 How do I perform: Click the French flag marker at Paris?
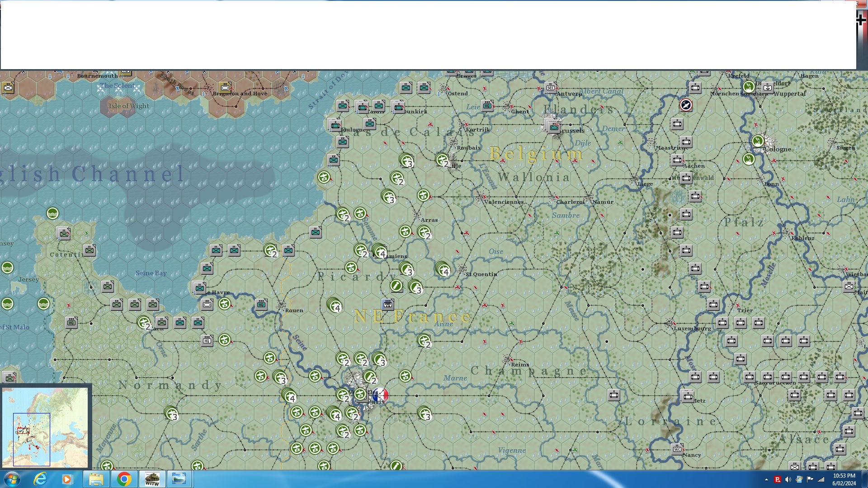click(380, 395)
